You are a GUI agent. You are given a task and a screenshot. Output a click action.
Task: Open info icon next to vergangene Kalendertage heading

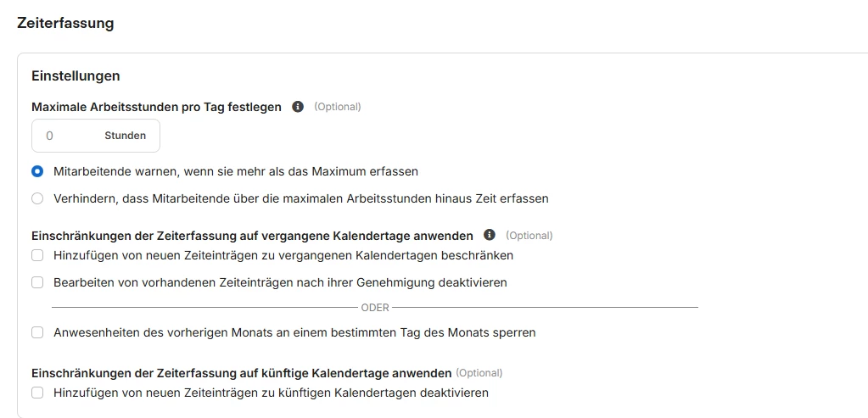click(490, 235)
